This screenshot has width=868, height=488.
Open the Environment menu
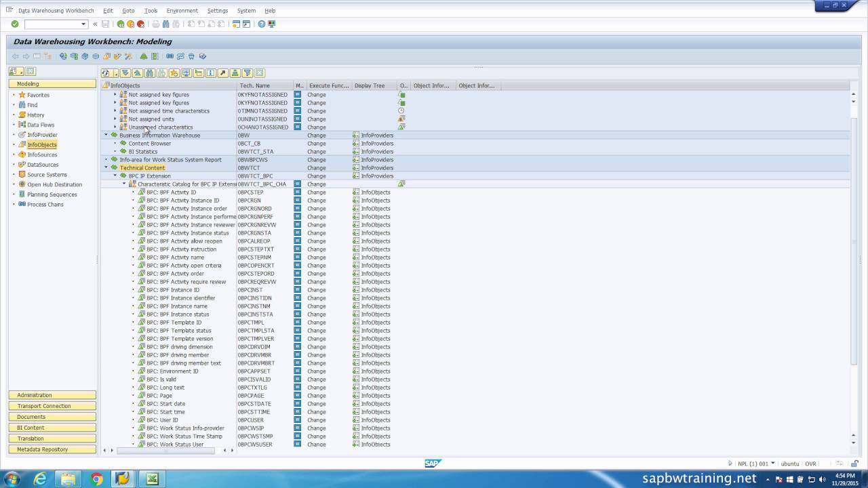point(182,11)
